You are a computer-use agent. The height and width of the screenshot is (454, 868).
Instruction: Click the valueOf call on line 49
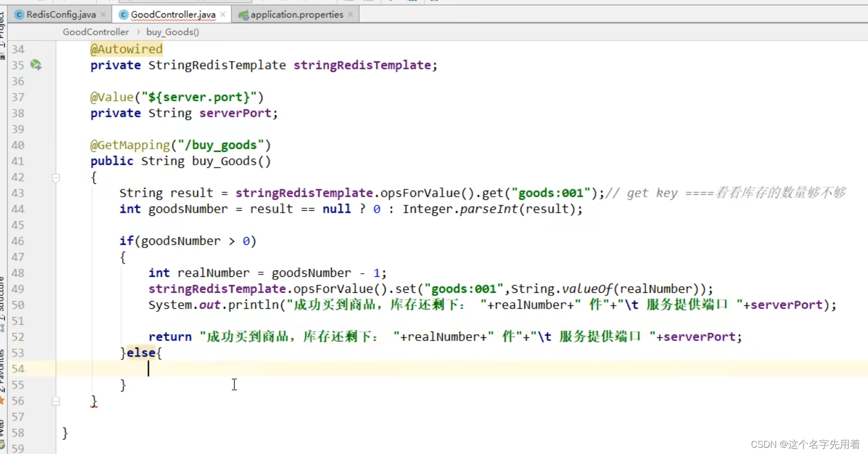pos(587,289)
